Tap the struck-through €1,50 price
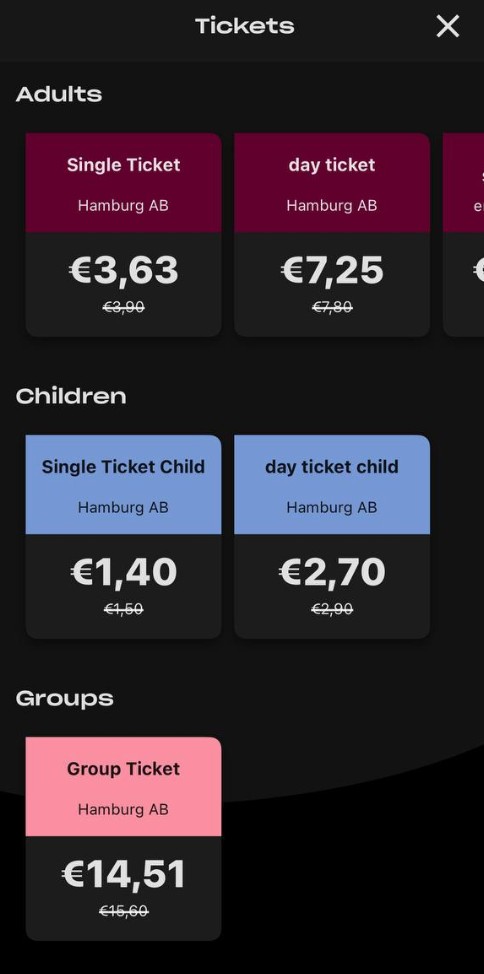The image size is (484, 974). [123, 609]
